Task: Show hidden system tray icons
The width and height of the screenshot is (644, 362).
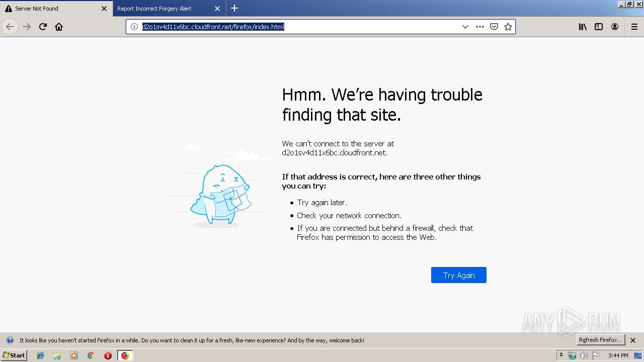Action: pos(561,355)
